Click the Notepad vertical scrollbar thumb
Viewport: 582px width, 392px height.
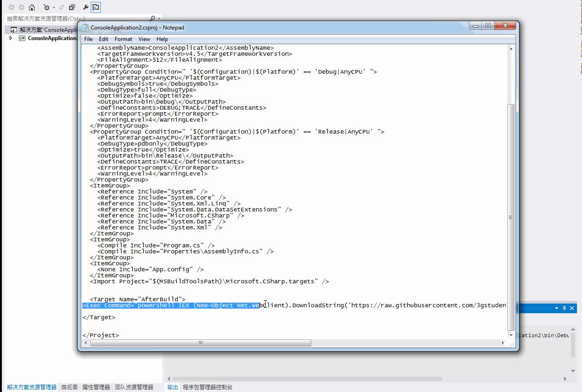511,217
